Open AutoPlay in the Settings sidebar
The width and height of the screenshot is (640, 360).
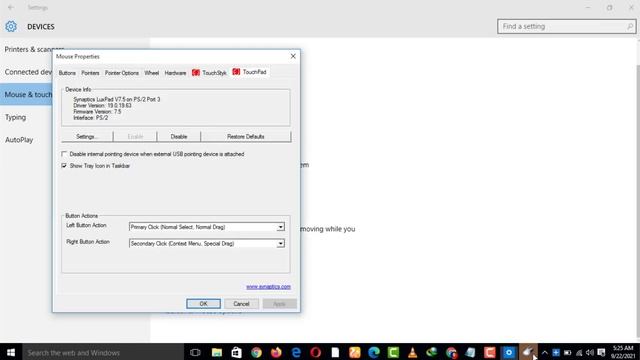click(x=19, y=140)
